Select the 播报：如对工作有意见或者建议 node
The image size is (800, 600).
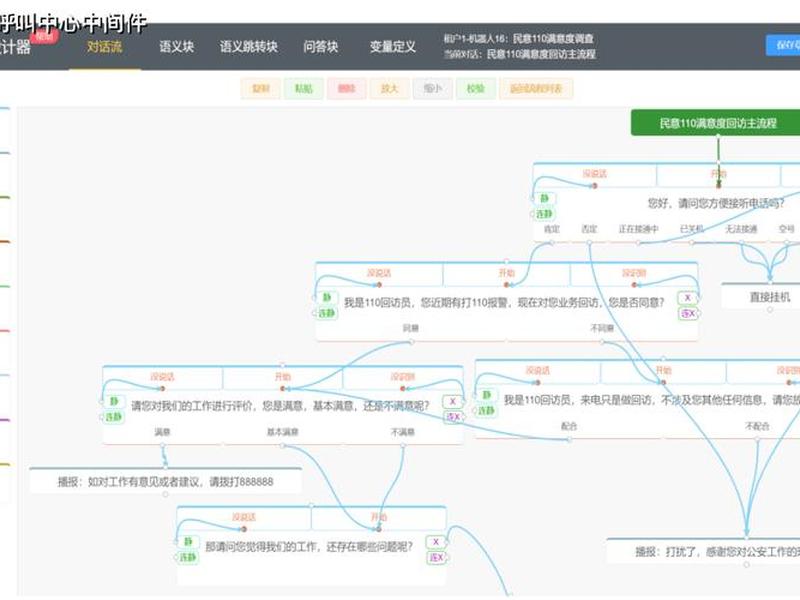tap(165, 482)
